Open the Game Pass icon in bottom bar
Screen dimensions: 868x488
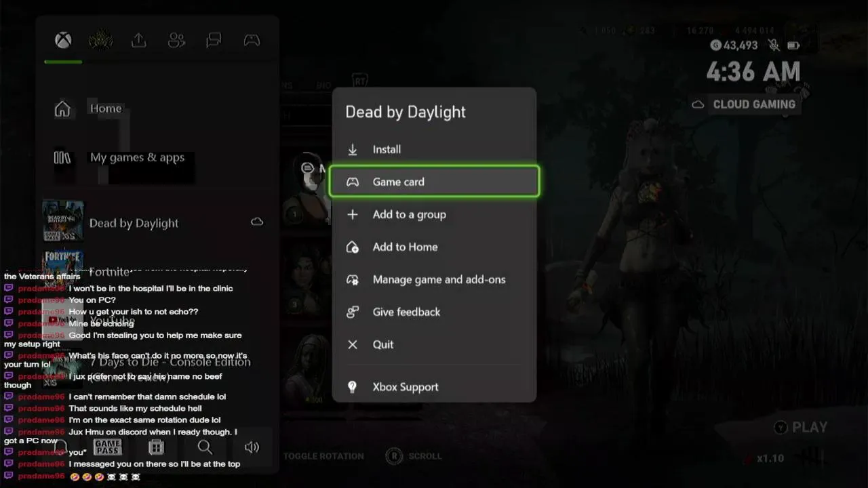click(x=108, y=447)
